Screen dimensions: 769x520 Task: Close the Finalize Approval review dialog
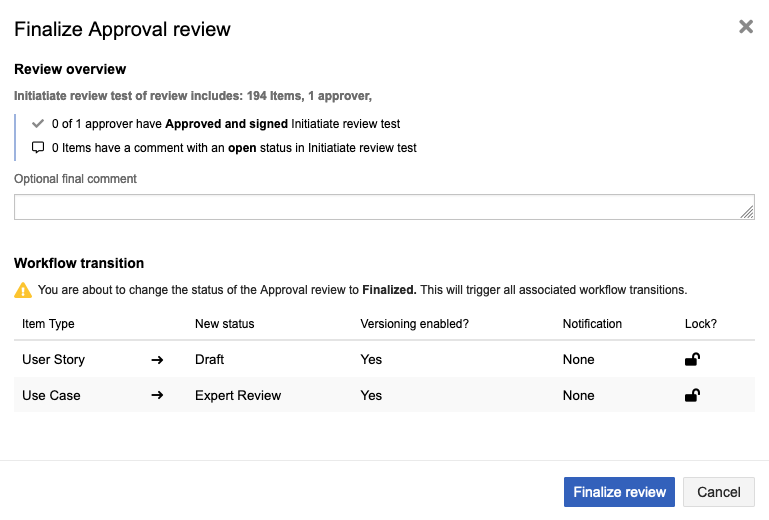click(x=746, y=27)
